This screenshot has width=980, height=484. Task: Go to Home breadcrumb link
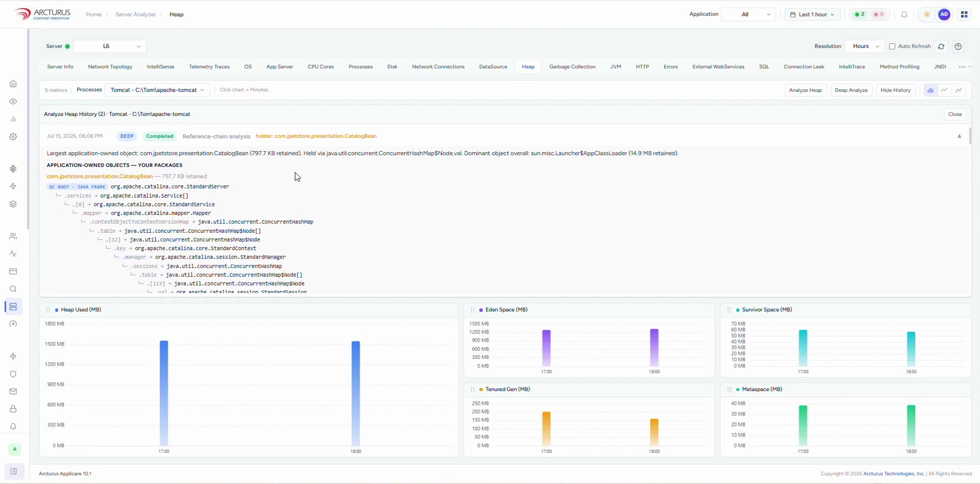coord(93,14)
